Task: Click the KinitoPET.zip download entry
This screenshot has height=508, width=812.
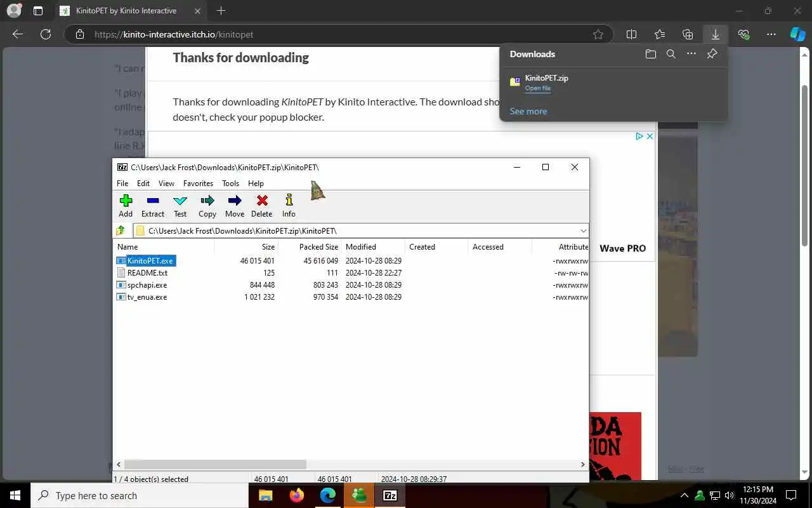Action: click(613, 83)
